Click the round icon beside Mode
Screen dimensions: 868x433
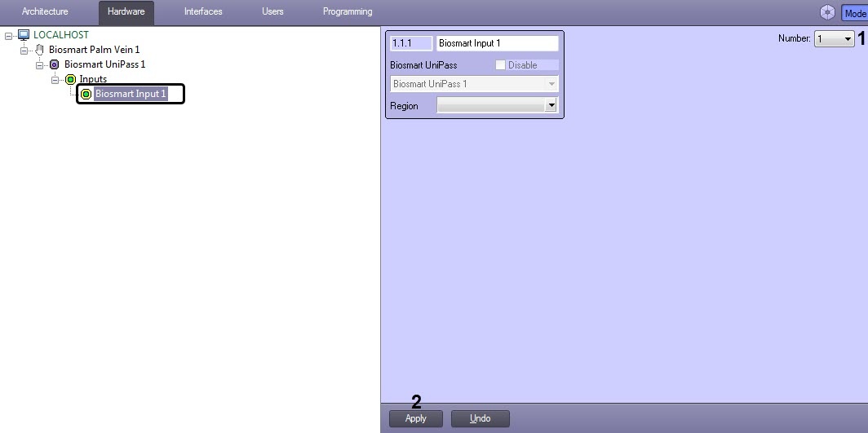827,12
